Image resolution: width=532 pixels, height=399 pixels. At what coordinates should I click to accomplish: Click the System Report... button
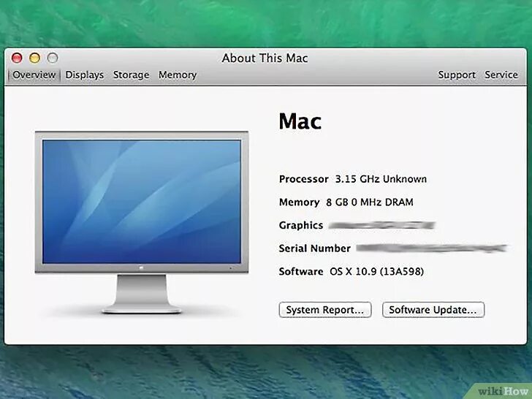tap(325, 310)
